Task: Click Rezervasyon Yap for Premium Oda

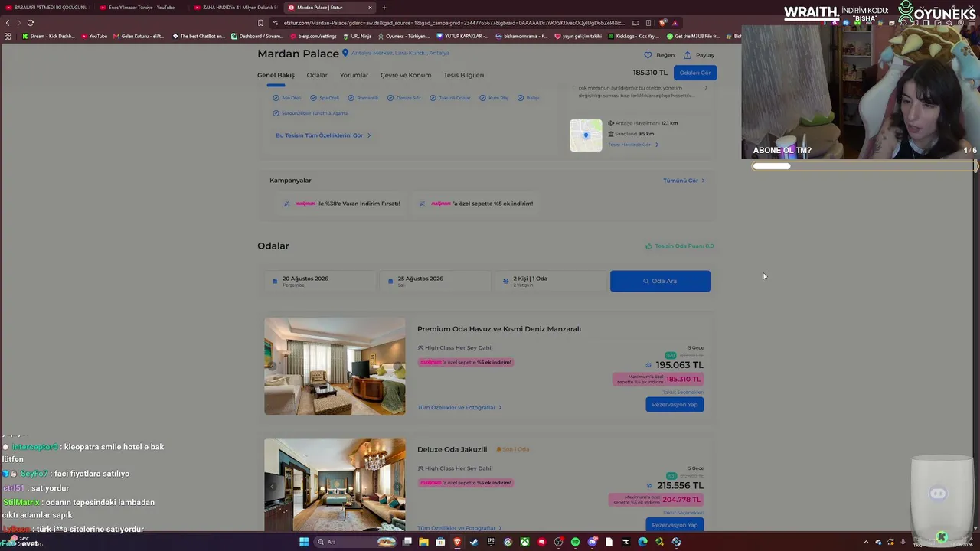Action: tap(675, 405)
